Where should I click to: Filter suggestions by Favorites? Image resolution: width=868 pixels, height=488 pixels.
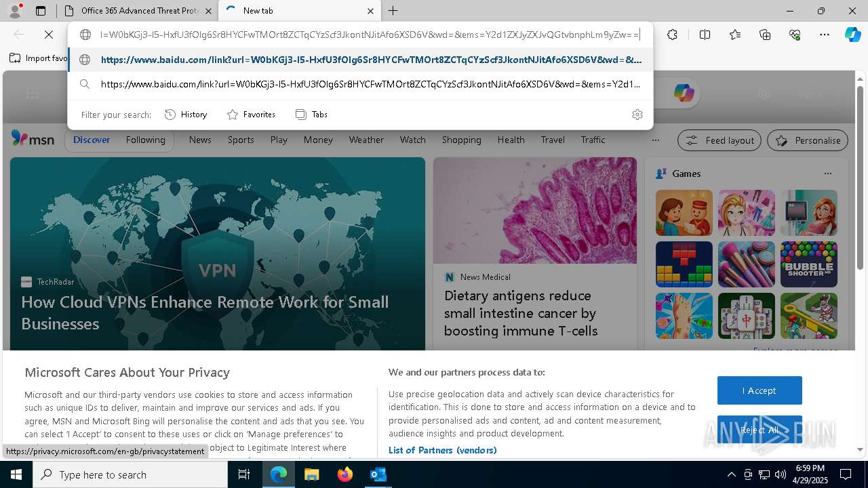tap(251, 115)
